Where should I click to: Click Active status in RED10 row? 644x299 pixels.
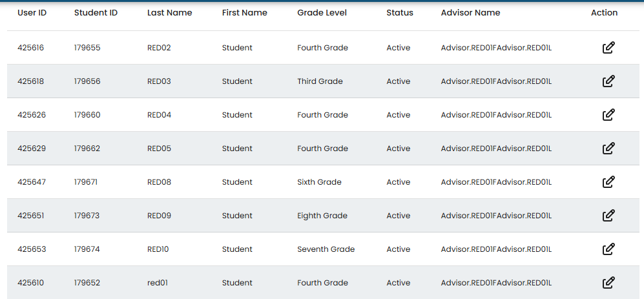[398, 249]
